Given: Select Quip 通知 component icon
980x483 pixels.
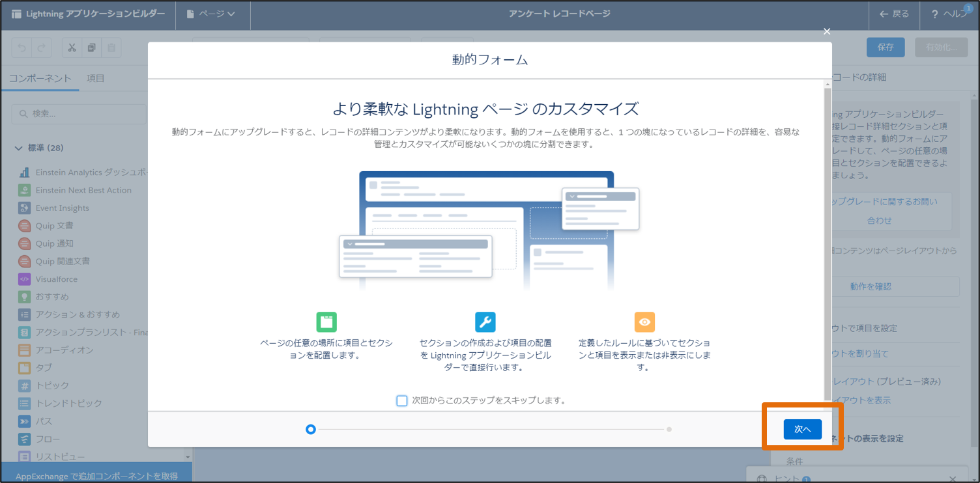Looking at the screenshot, I should pyautogui.click(x=24, y=243).
